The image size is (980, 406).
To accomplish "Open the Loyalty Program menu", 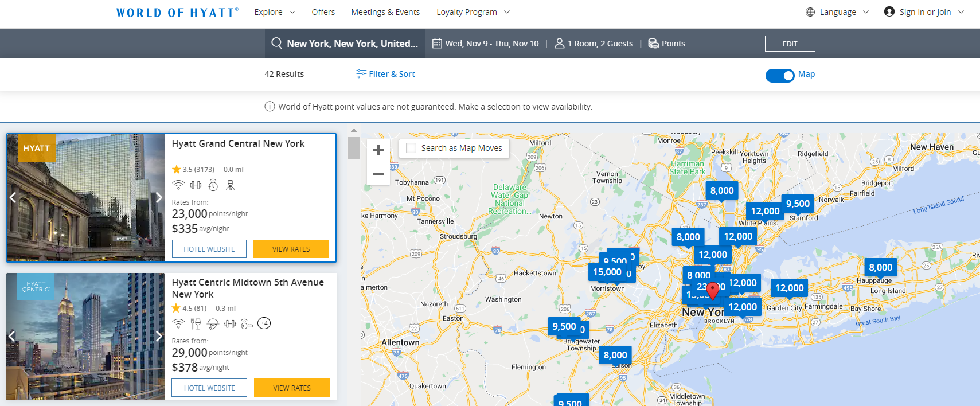I will [467, 12].
